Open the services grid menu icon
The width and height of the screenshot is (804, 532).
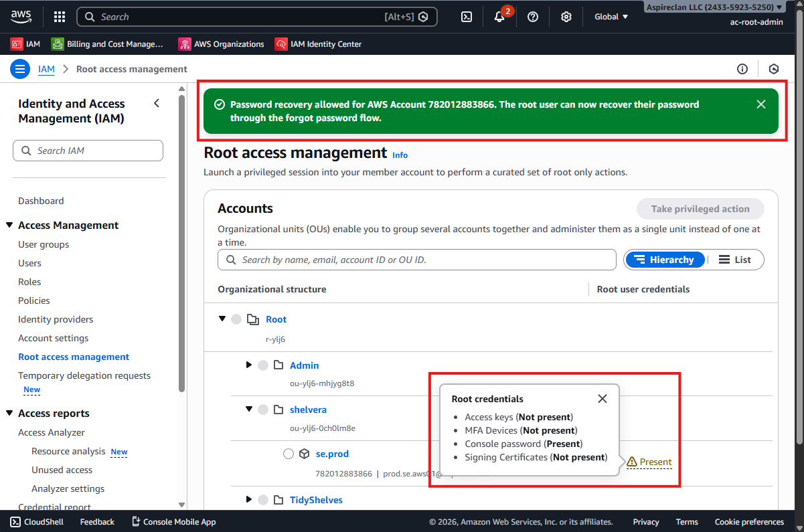click(60, 17)
